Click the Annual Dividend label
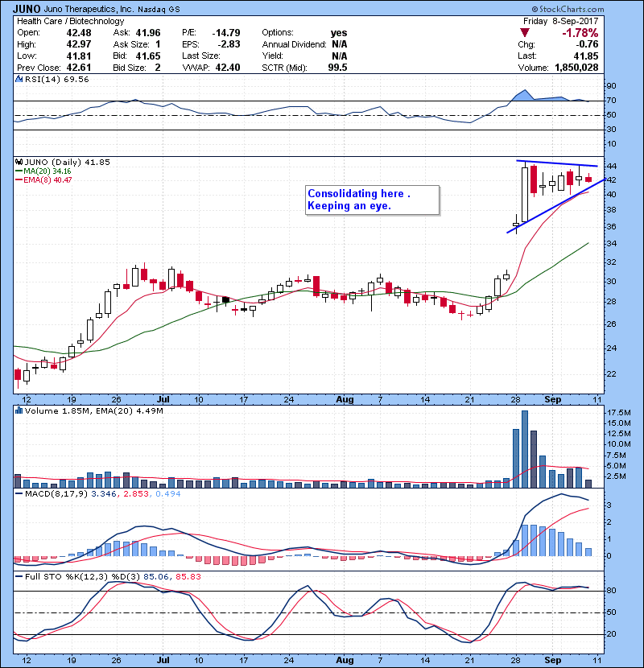Image resolution: width=644 pixels, height=668 pixels. 294,44
